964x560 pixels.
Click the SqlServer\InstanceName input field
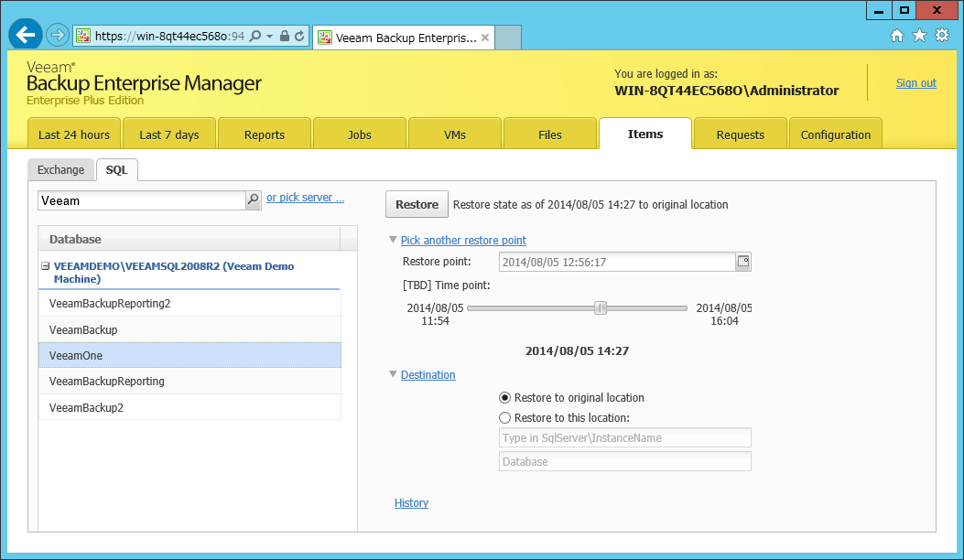coord(625,437)
